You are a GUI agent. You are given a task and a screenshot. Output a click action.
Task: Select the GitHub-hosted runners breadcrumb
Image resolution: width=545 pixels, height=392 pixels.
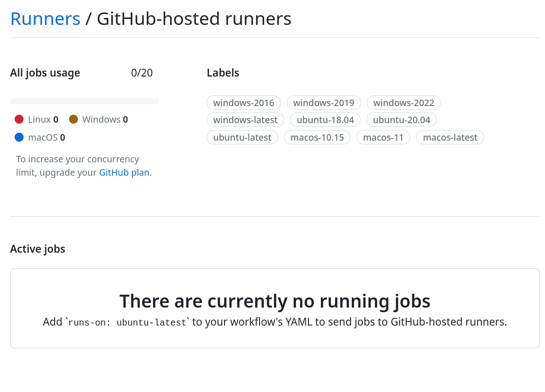click(194, 18)
